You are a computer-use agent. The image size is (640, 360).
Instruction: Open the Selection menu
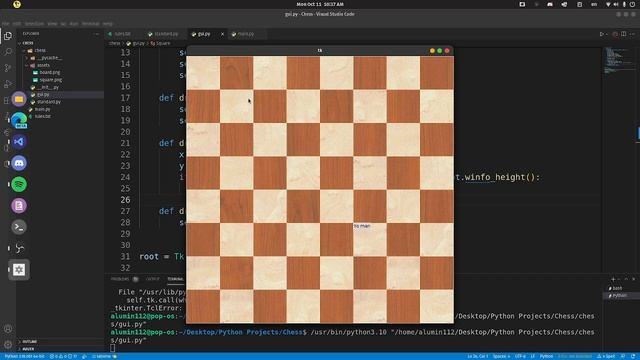35,24
